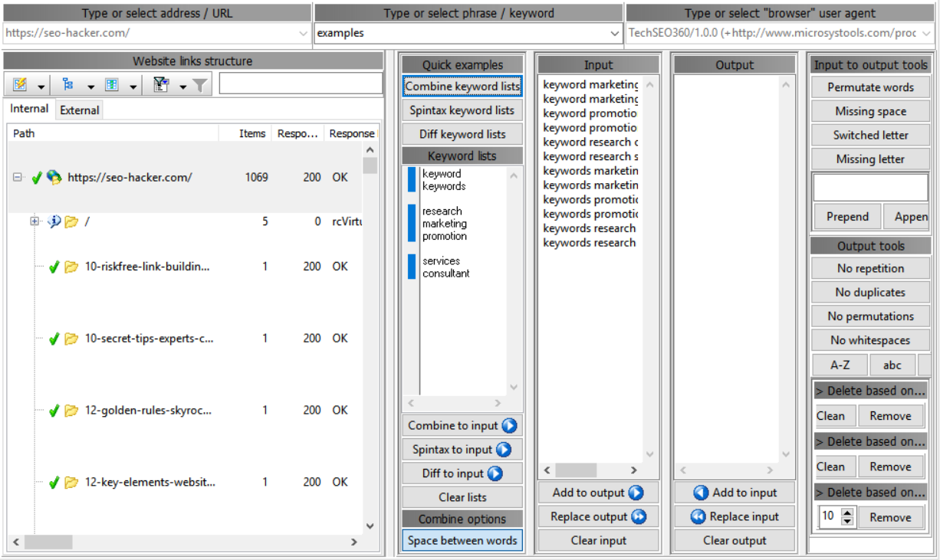Click the tree view structure toolbar icon
Viewport: 940px width, 560px height.
(x=68, y=85)
